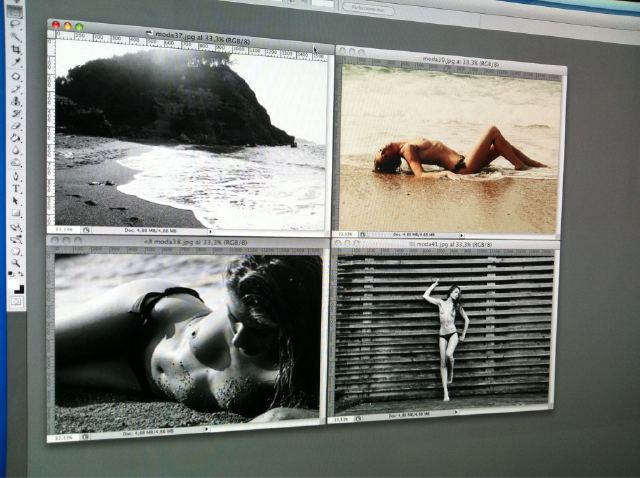Click the sepia beach photo in moda39.jpg

click(x=450, y=149)
